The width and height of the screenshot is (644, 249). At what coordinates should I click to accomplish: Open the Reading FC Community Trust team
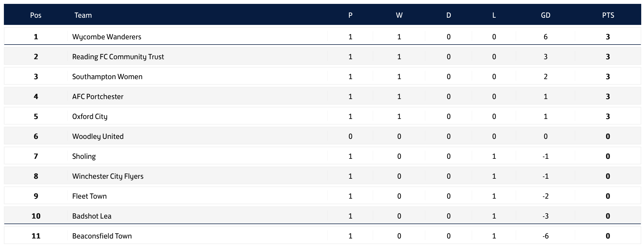[x=118, y=57]
